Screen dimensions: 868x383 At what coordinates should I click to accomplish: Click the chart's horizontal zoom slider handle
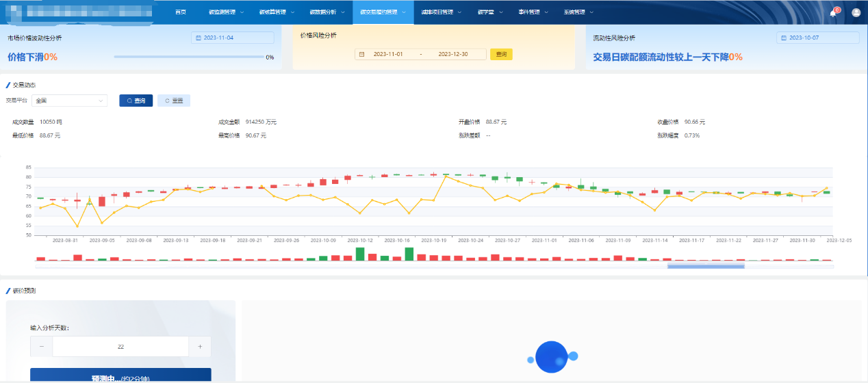[705, 266]
